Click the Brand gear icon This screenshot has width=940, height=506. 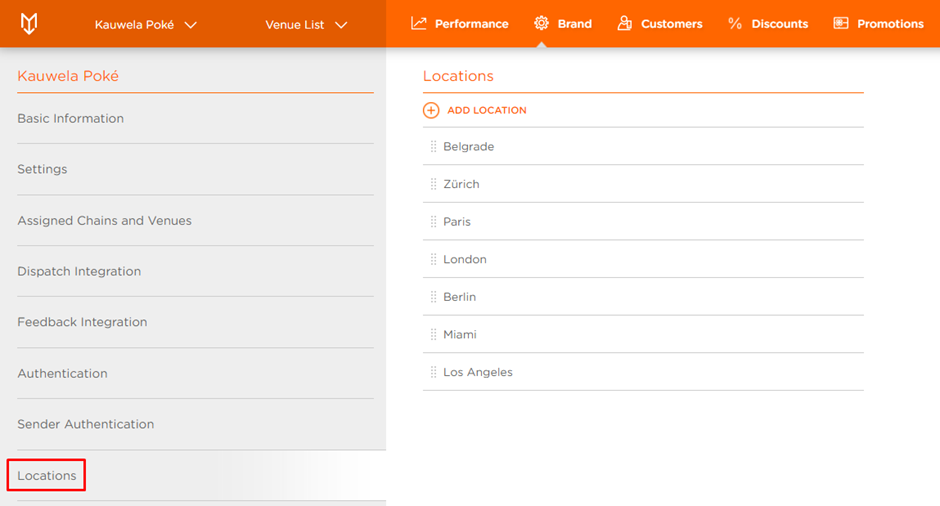(541, 23)
